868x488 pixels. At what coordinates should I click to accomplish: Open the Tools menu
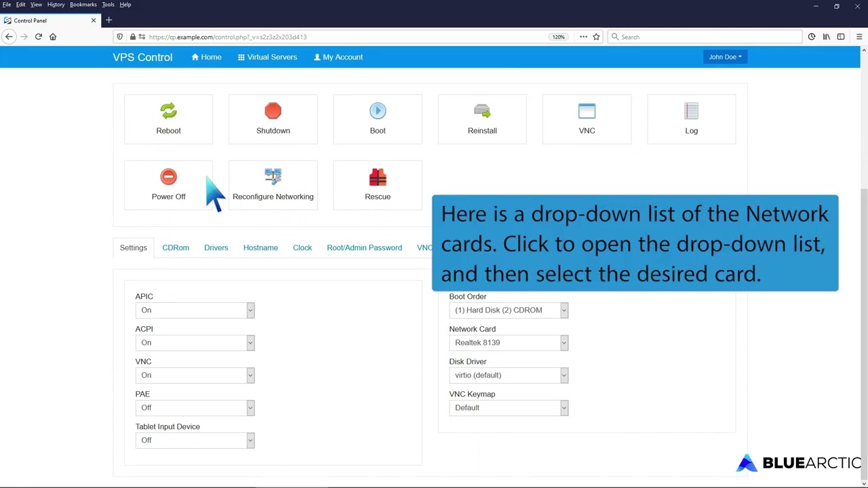pyautogui.click(x=108, y=5)
